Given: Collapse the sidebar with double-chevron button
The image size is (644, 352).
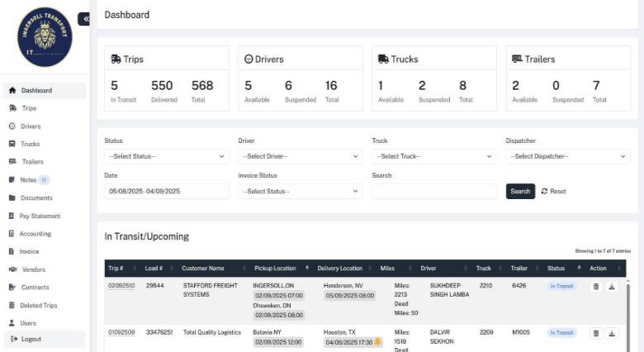Looking at the screenshot, I should [84, 19].
